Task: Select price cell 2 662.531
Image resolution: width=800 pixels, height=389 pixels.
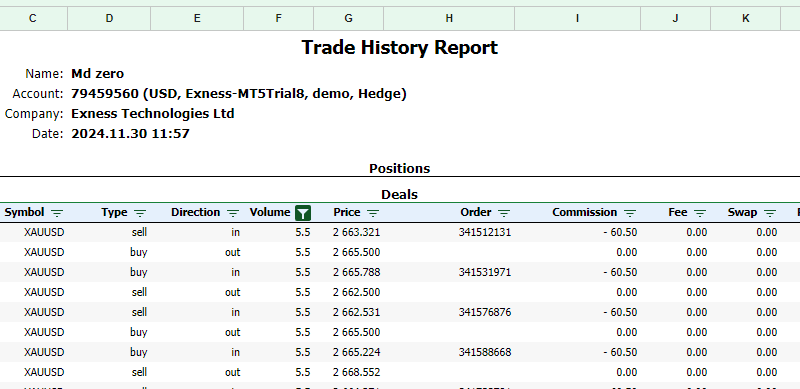Action: (357, 312)
